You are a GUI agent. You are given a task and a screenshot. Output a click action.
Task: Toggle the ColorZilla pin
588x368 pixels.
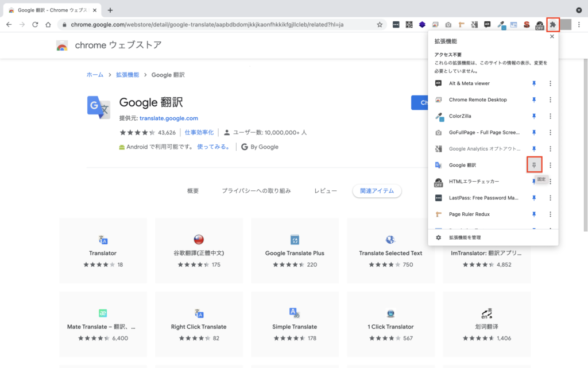(x=534, y=116)
